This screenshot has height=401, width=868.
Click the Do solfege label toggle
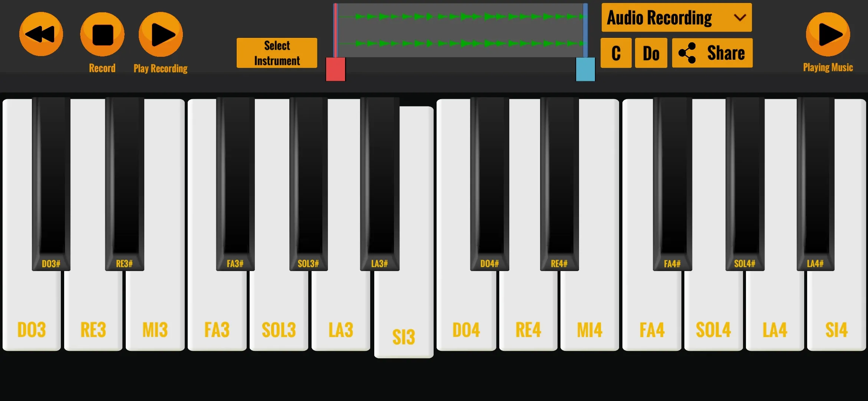click(x=651, y=53)
